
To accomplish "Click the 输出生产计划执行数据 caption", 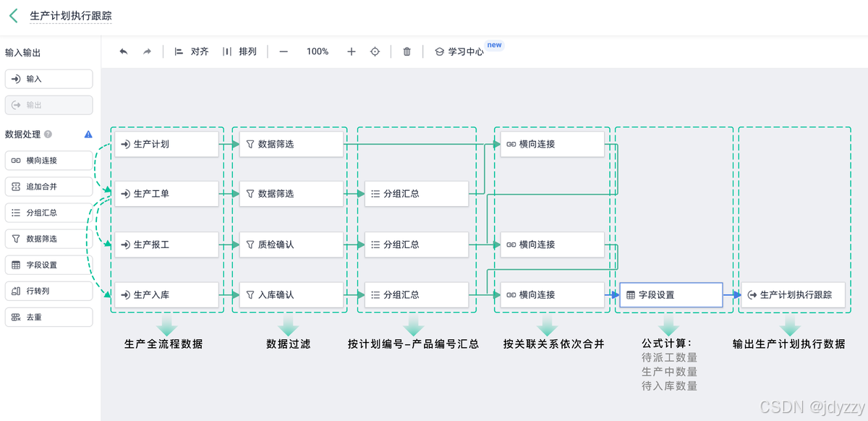I will (x=789, y=344).
